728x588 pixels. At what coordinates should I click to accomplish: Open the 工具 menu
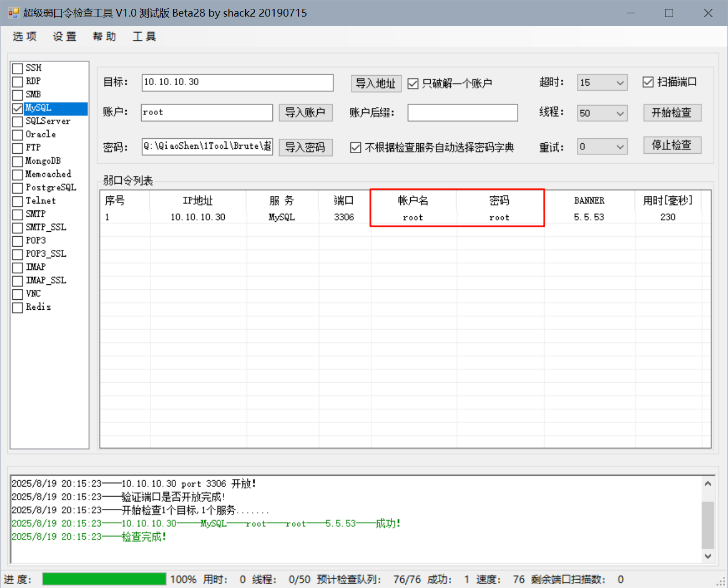click(x=144, y=37)
